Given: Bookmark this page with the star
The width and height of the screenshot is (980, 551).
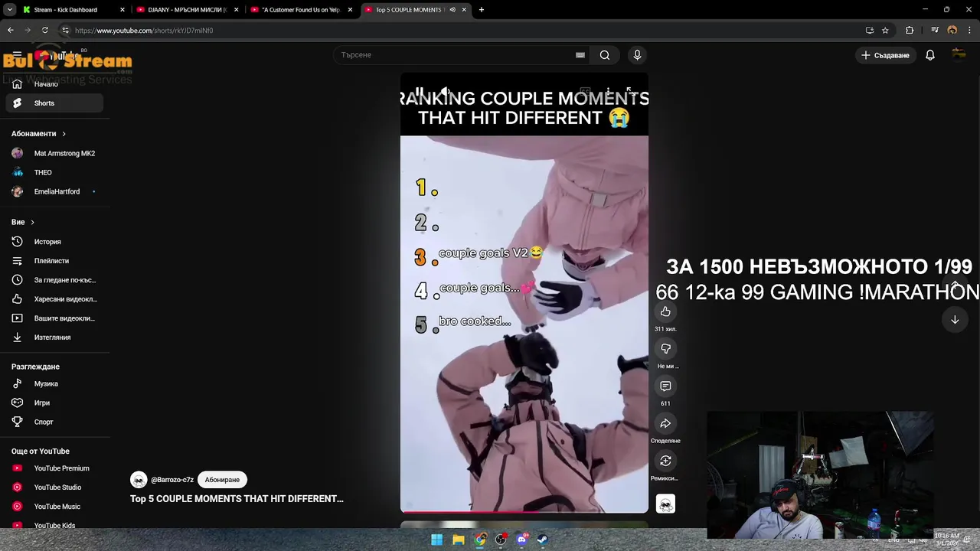Looking at the screenshot, I should 885,31.
